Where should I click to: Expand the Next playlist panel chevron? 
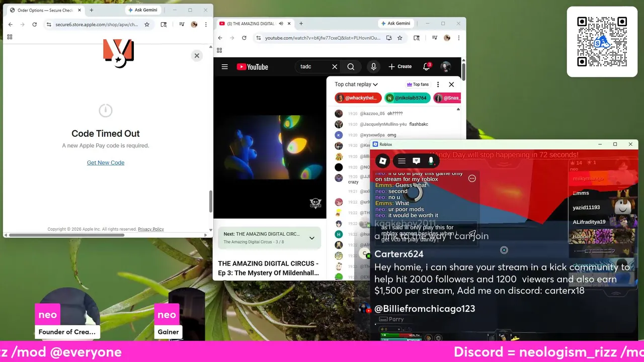pyautogui.click(x=311, y=238)
